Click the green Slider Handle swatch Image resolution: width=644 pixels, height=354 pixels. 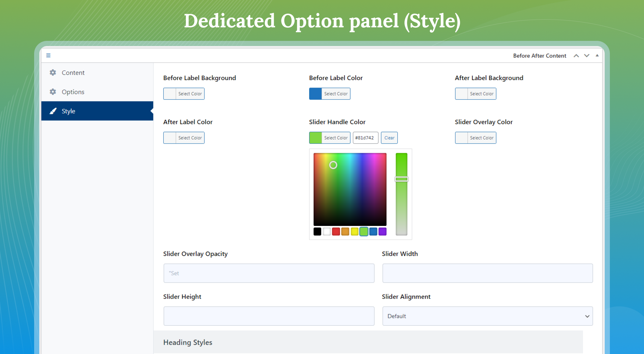click(x=315, y=138)
